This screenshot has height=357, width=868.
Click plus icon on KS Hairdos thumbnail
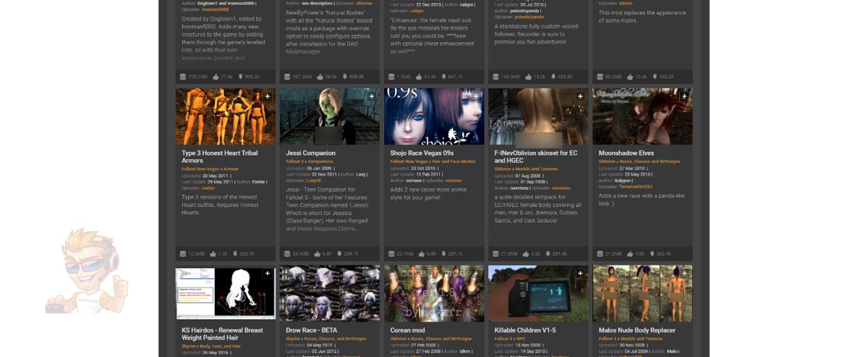point(268,273)
